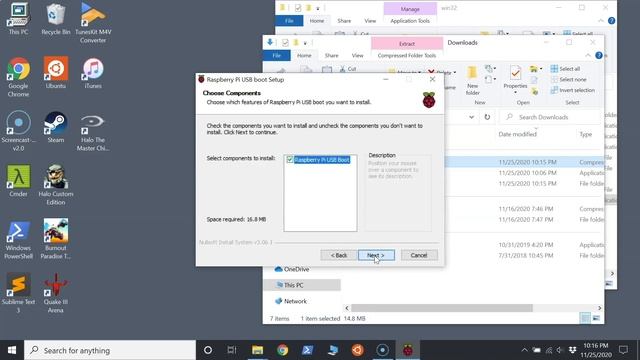The image size is (640, 360).
Task: Open Compressed Folder Tools tab
Action: pos(407,56)
